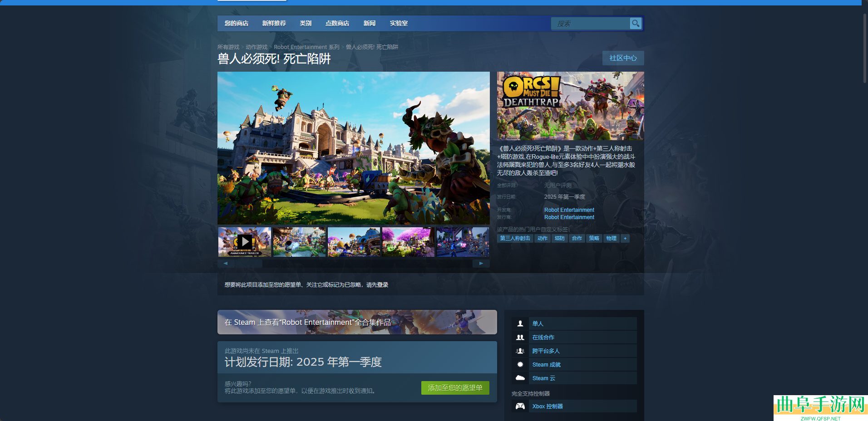Select the 策略 tag
Screen dimensions: 868x421
click(594, 238)
